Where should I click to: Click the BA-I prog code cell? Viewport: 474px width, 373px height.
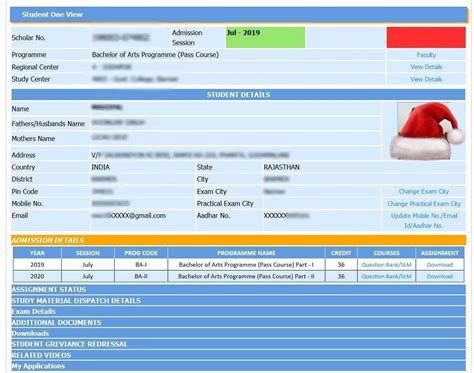[x=141, y=265]
